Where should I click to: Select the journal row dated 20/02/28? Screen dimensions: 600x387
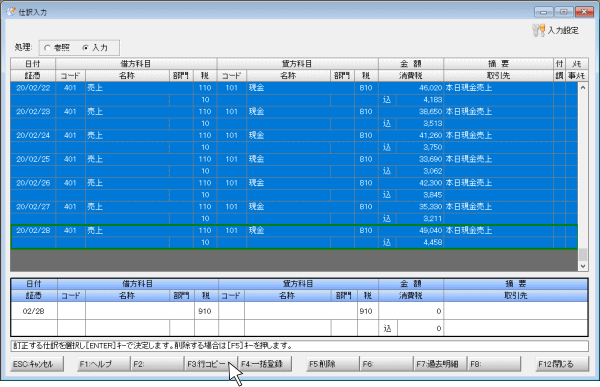[294, 237]
